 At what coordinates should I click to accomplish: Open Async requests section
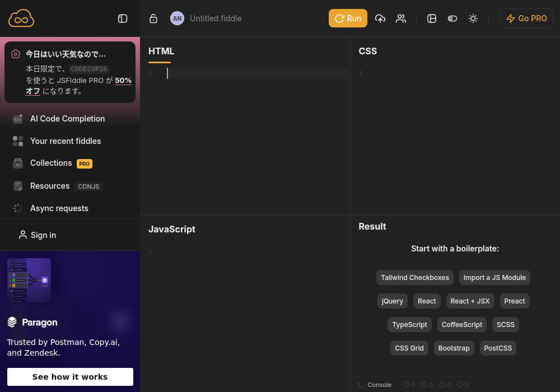coord(59,208)
